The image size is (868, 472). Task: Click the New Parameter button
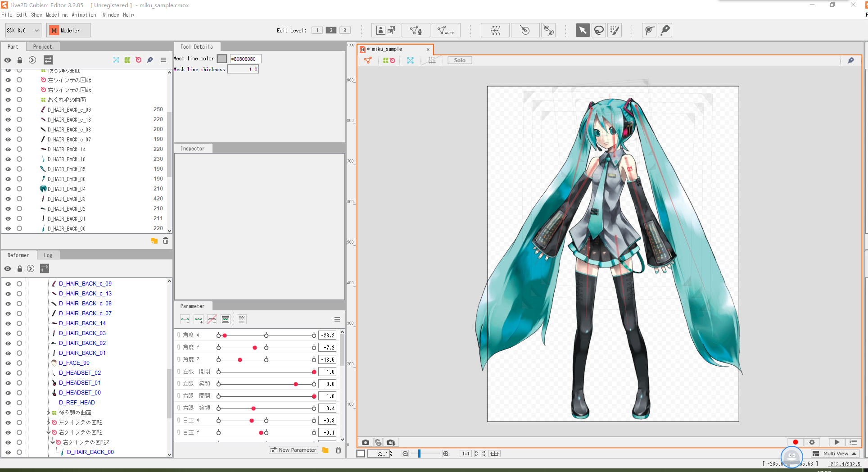coord(293,449)
